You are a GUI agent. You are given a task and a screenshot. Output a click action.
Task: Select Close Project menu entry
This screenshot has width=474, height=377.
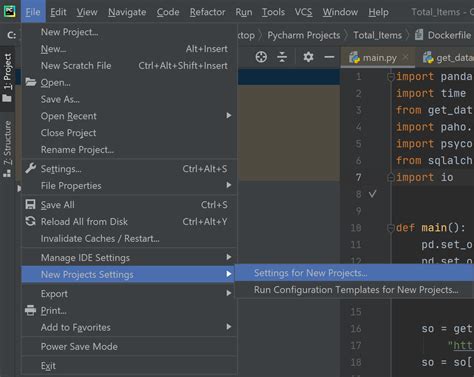[129, 133]
